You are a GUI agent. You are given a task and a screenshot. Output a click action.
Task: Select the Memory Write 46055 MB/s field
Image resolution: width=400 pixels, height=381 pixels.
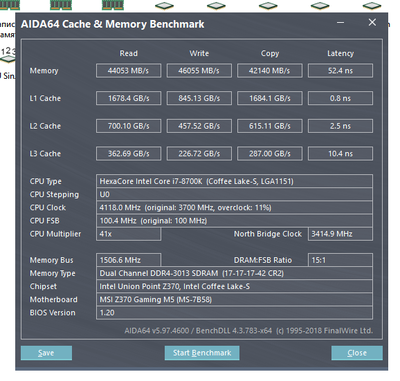tap(199, 71)
